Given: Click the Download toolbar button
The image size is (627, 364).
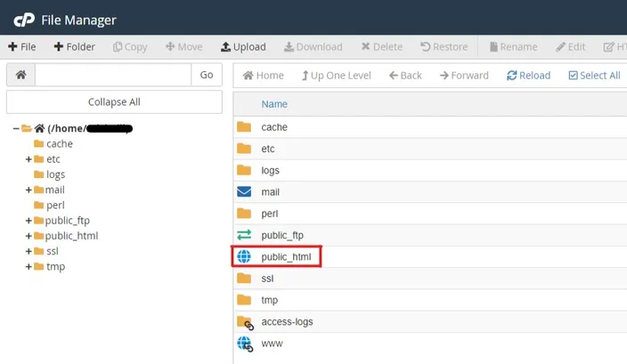Looking at the screenshot, I should [x=313, y=47].
